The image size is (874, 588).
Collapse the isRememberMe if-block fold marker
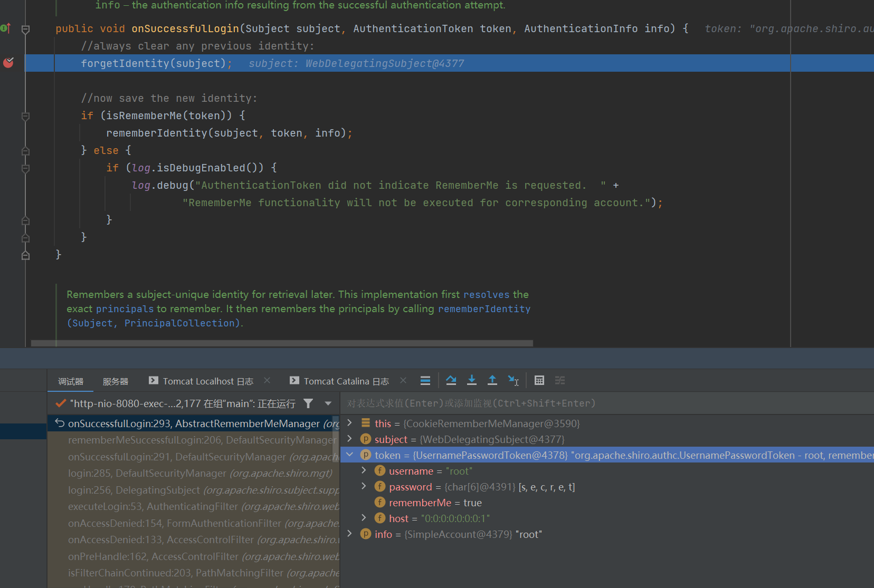[x=25, y=116]
